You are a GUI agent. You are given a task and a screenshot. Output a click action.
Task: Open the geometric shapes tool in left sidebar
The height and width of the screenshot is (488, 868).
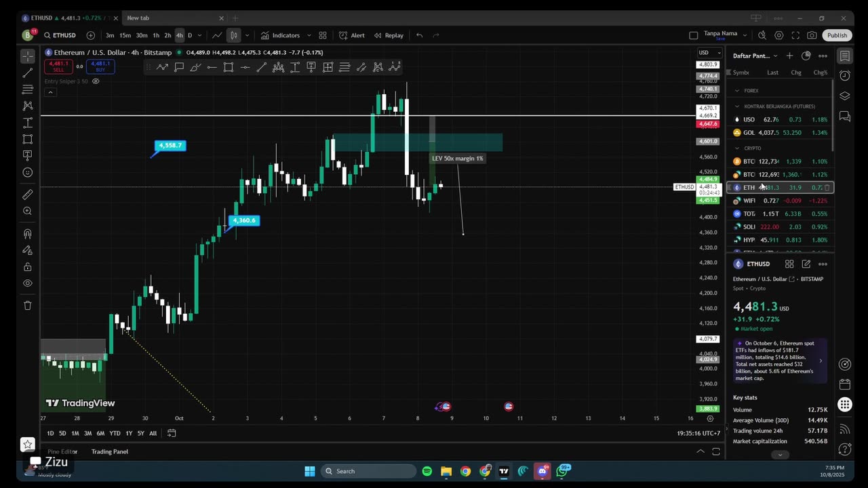point(28,139)
